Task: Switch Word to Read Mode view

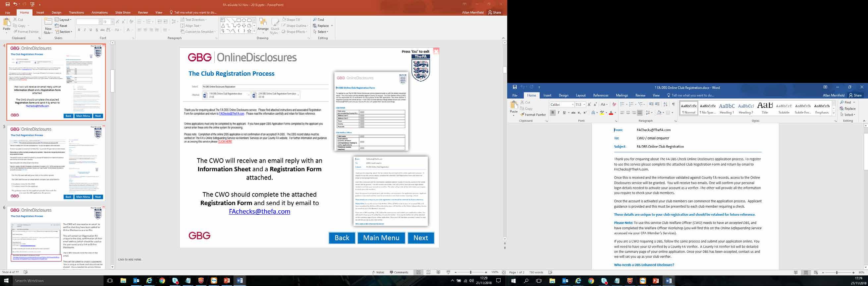Action: point(795,272)
